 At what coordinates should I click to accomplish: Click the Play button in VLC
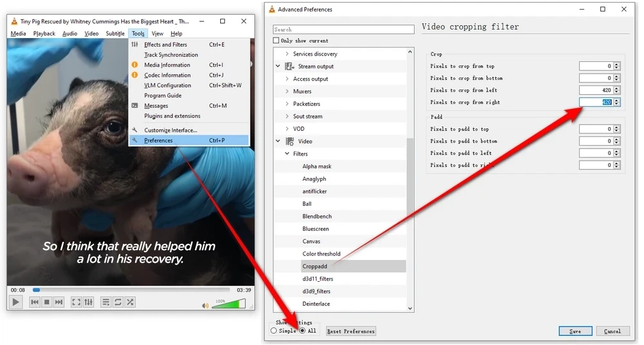(x=15, y=302)
